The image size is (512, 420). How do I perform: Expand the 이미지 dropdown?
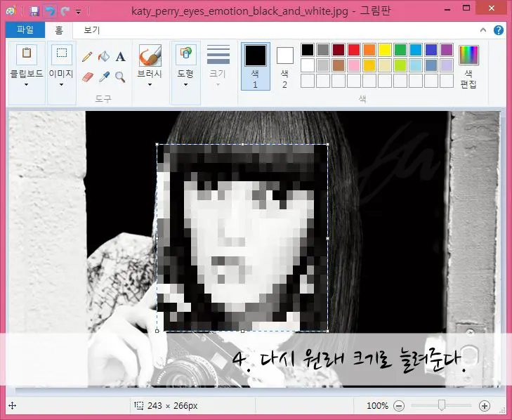(62, 84)
